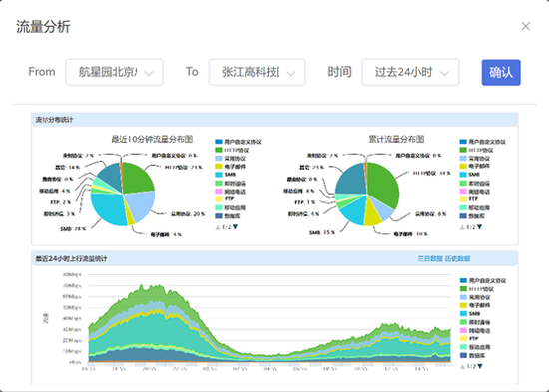Toggle 即时通信 in 24小时上行流量 legend
549x392 pixels.
[475, 322]
